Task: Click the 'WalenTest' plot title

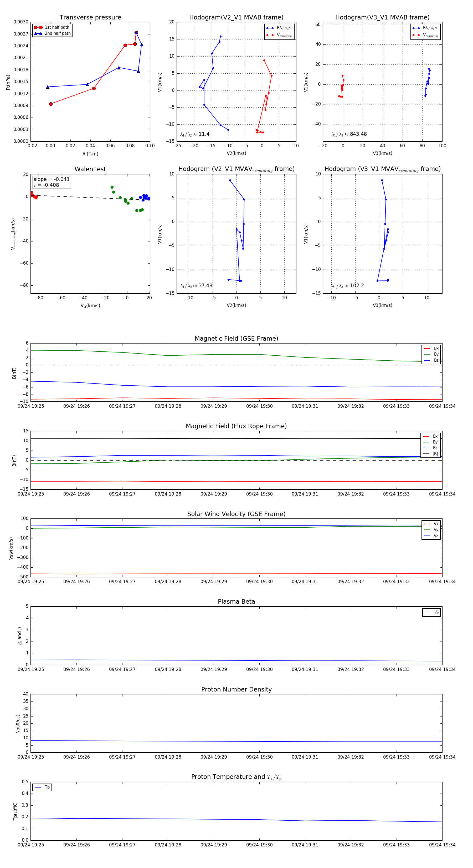Action: point(90,169)
